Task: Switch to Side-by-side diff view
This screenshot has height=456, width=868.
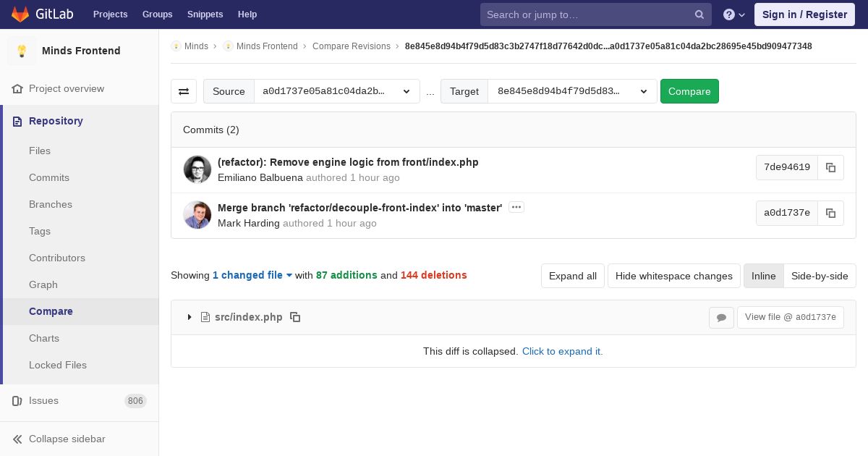Action: tap(820, 276)
